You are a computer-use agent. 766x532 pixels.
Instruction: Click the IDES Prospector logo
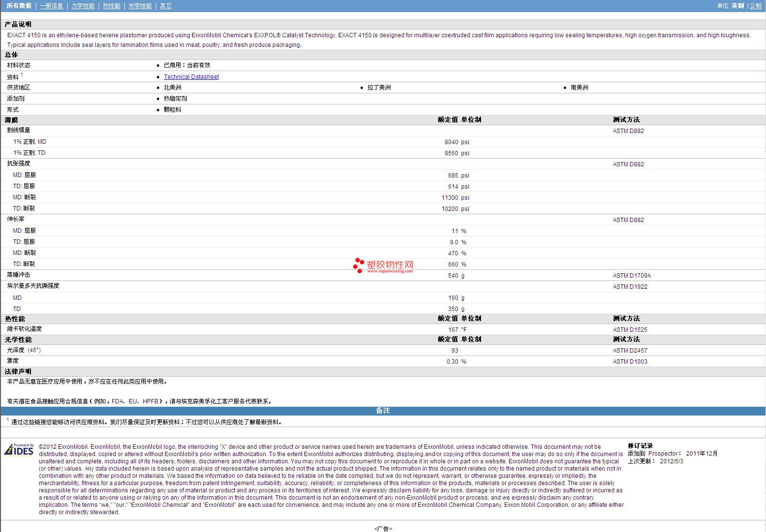click(x=19, y=449)
